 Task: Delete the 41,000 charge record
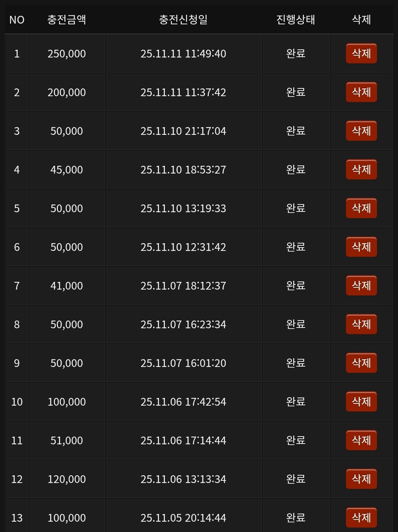pos(361,286)
